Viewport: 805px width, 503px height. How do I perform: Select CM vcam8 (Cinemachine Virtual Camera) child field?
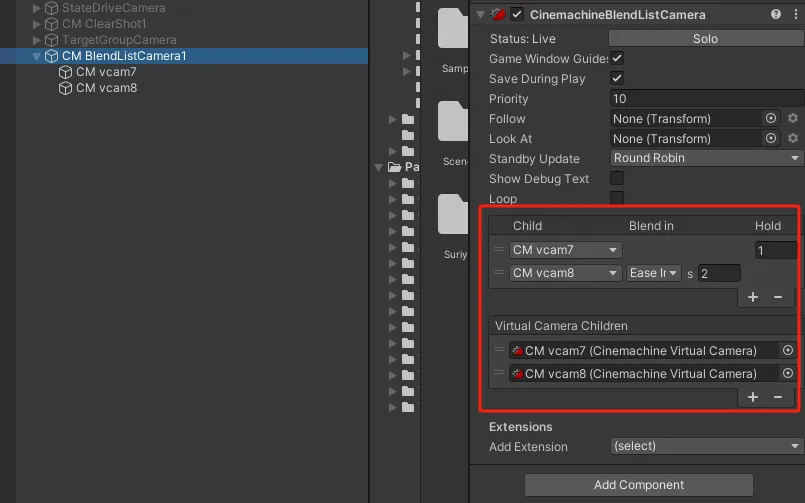click(644, 374)
